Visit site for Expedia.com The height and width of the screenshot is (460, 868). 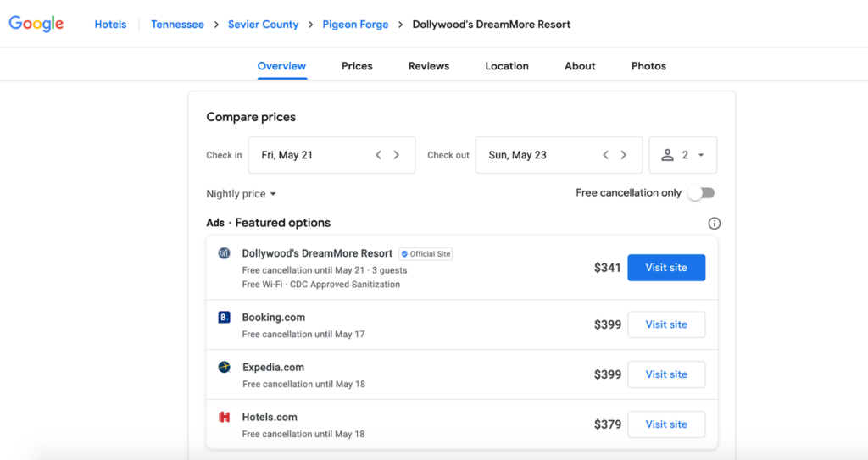666,374
